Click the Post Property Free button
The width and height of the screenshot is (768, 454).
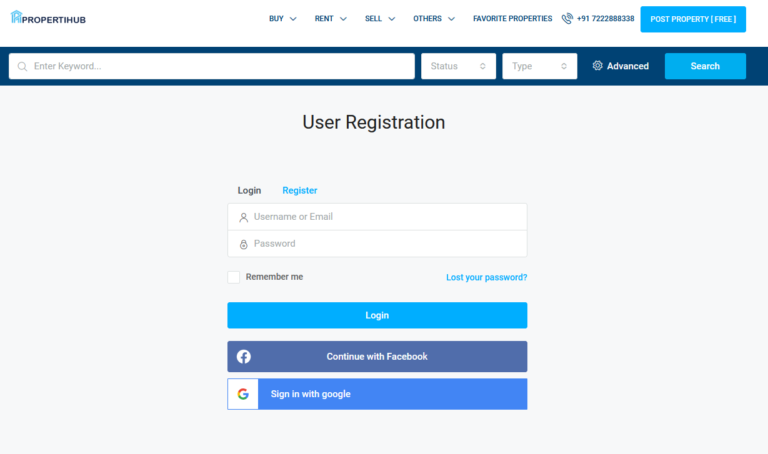tap(692, 19)
